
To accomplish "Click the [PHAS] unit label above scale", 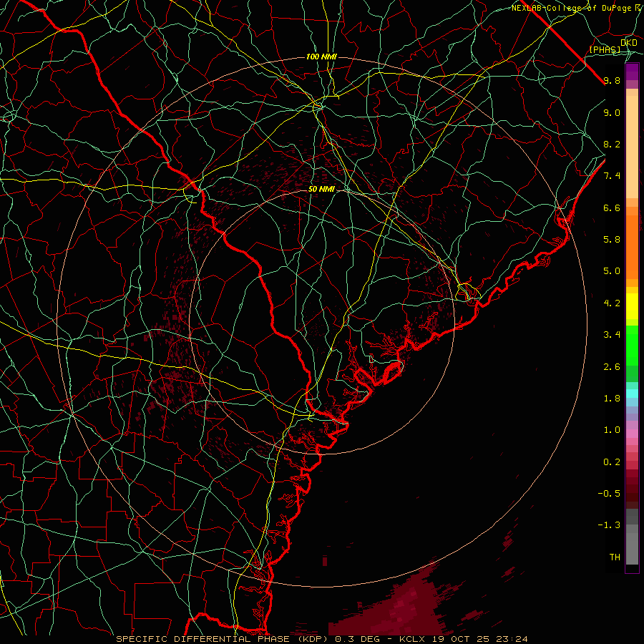I will tap(605, 49).
